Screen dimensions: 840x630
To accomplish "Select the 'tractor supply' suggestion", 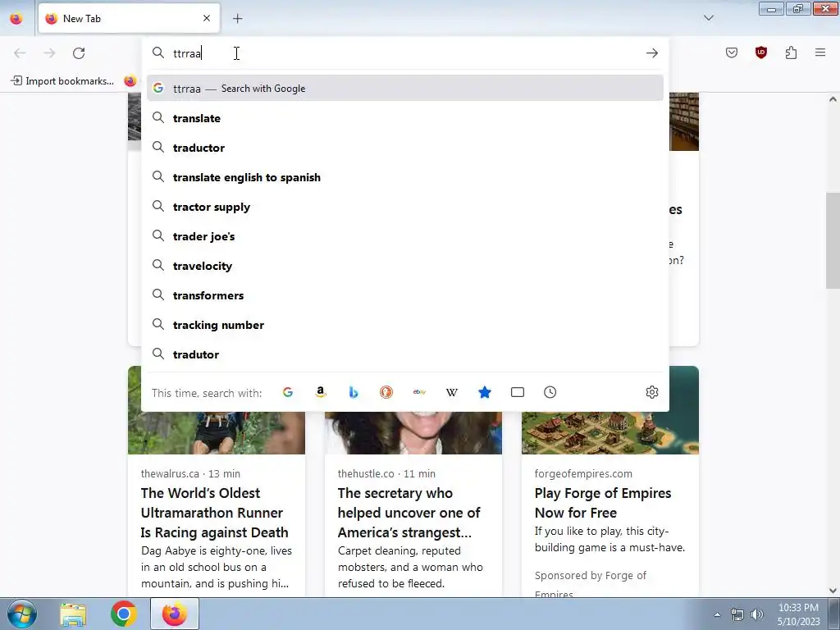I will (405, 207).
